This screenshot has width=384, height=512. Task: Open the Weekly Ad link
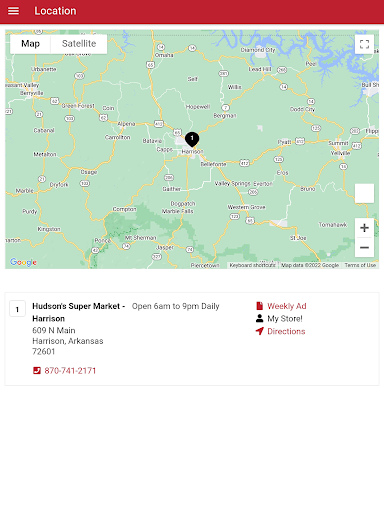click(287, 306)
